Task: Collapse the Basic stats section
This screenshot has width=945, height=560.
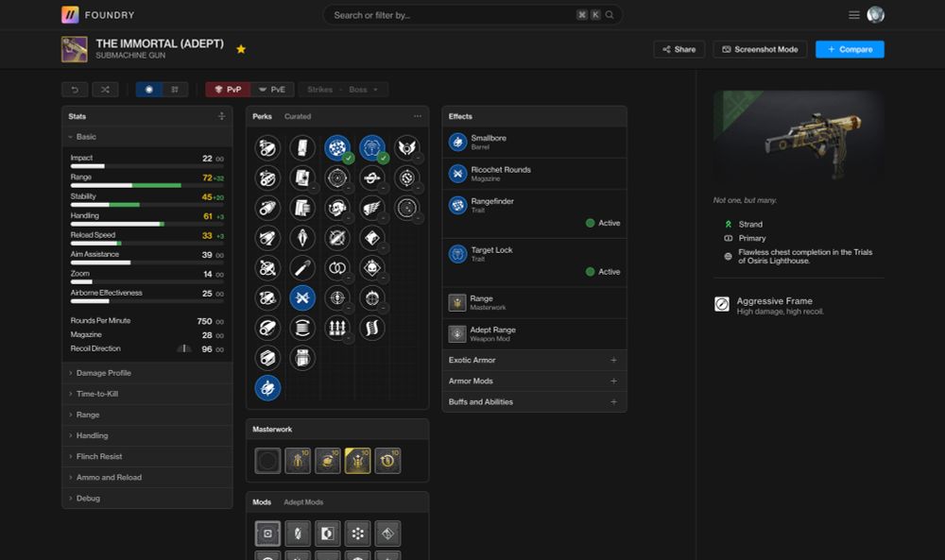Action: [x=147, y=137]
